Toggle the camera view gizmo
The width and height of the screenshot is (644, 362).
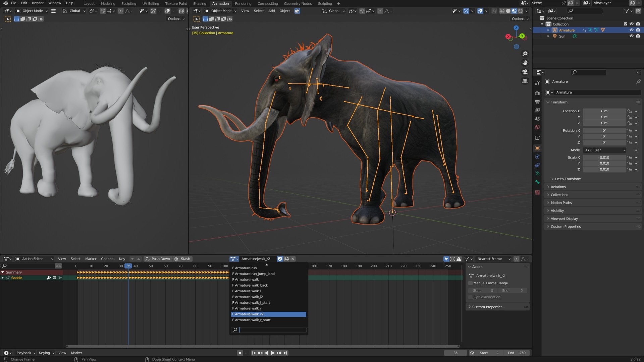(525, 72)
